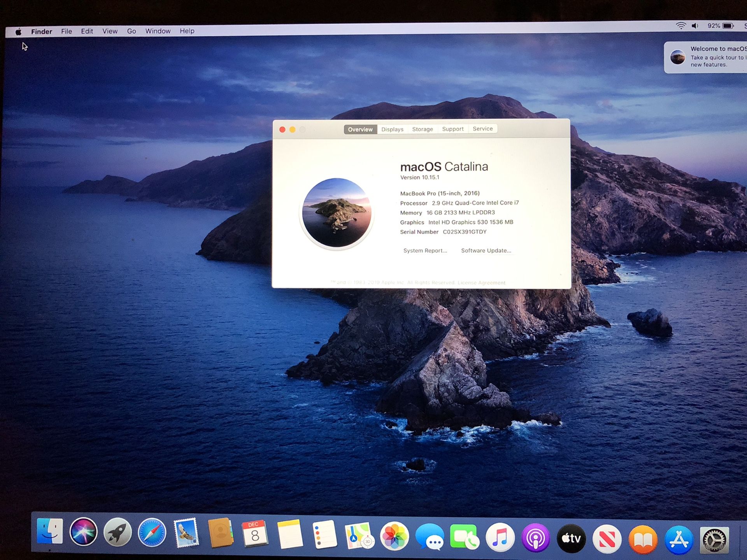Click the Wi-Fi status icon
The width and height of the screenshot is (747, 560).
[680, 26]
